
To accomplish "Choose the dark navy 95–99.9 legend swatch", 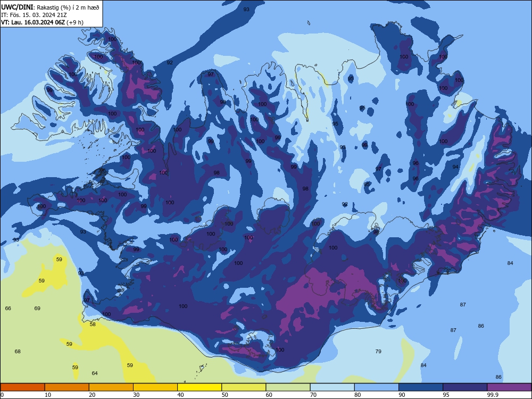I will [x=465, y=387].
